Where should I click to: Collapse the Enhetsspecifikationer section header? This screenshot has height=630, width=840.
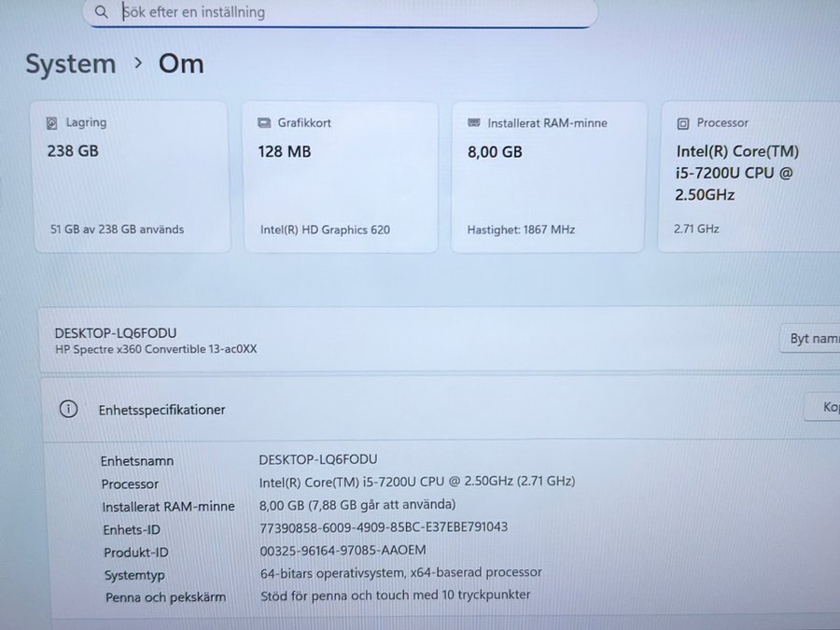420,409
